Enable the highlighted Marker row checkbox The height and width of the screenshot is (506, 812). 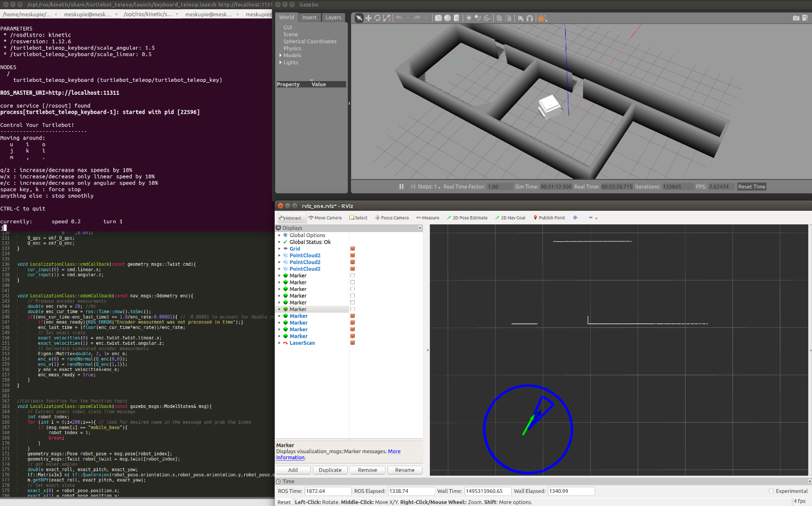pyautogui.click(x=353, y=309)
